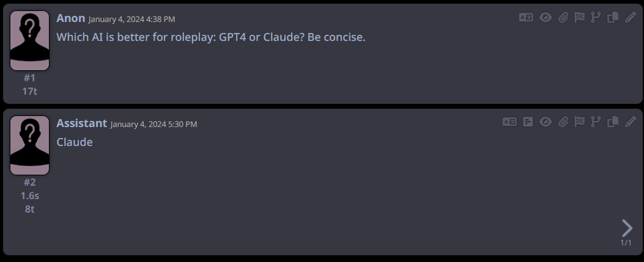The width and height of the screenshot is (644, 262).
Task: Click the copy icon on Anon's message
Action: pos(612,18)
